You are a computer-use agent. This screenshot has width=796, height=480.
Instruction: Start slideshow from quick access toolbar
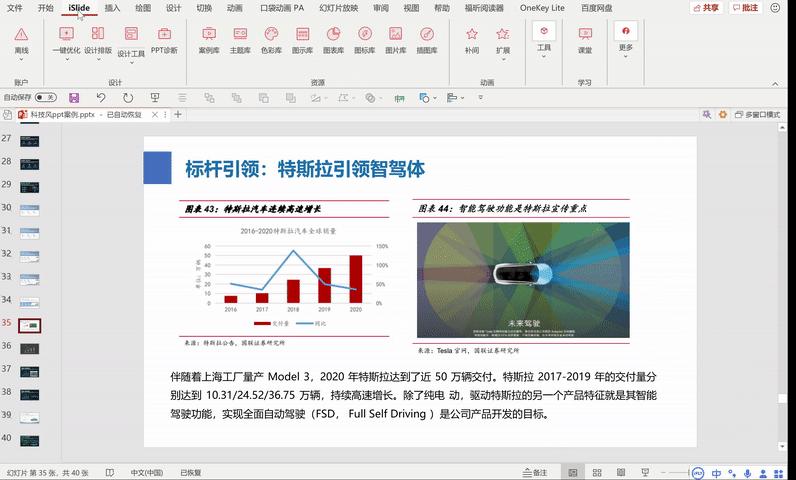(155, 98)
